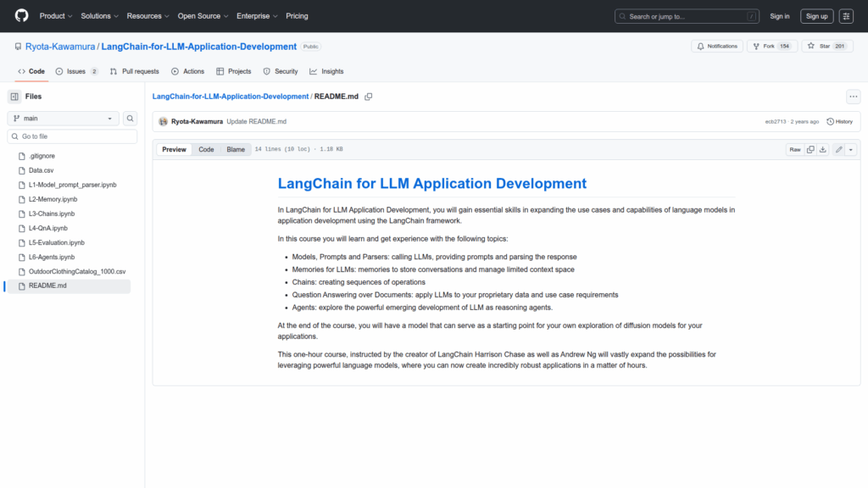Open Ryota-Kawamura commit author link
The image size is (868, 488).
point(197,122)
